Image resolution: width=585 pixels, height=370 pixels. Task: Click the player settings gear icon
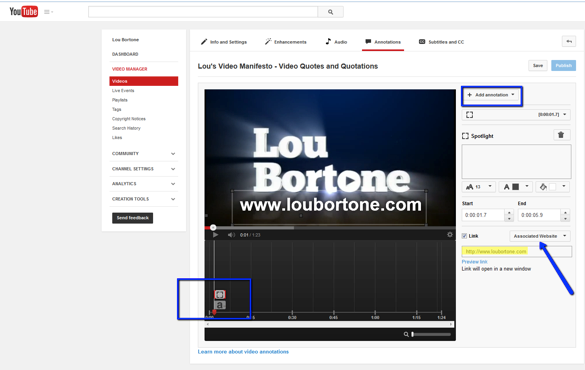pos(450,235)
